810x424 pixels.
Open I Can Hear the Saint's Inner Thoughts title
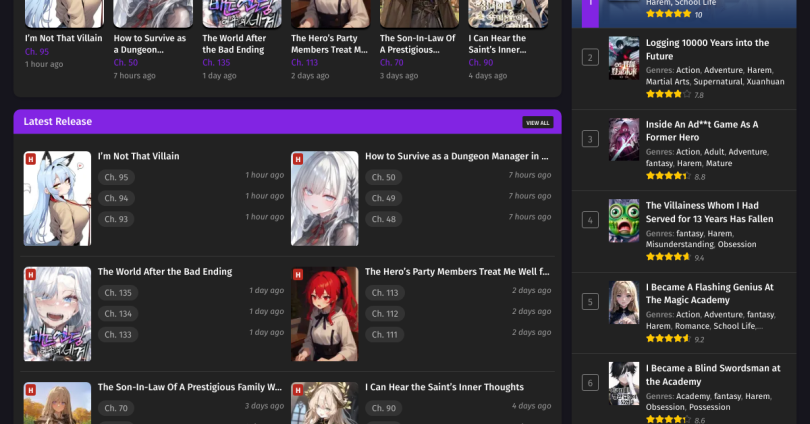point(444,387)
